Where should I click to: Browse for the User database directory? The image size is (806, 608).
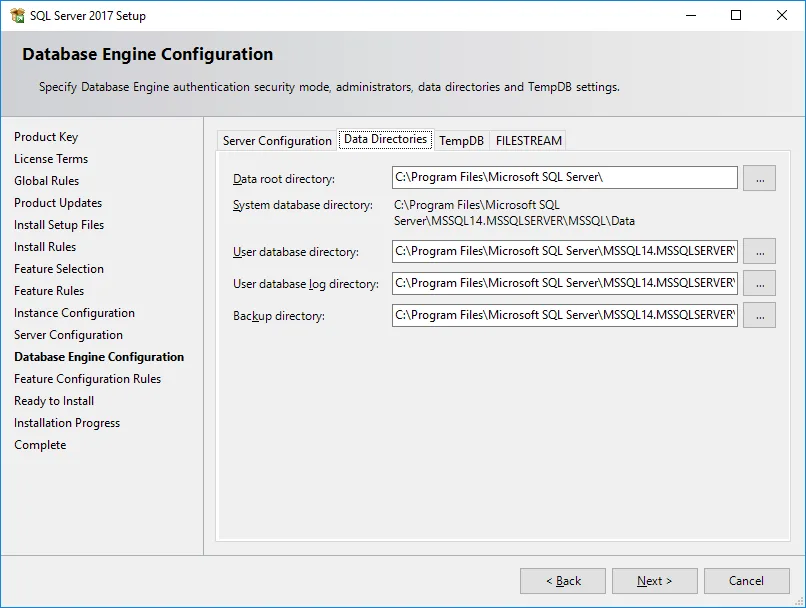(x=759, y=251)
